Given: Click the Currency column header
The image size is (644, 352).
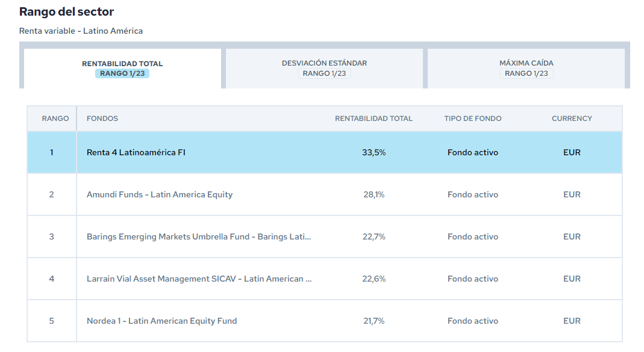Looking at the screenshot, I should (x=572, y=119).
